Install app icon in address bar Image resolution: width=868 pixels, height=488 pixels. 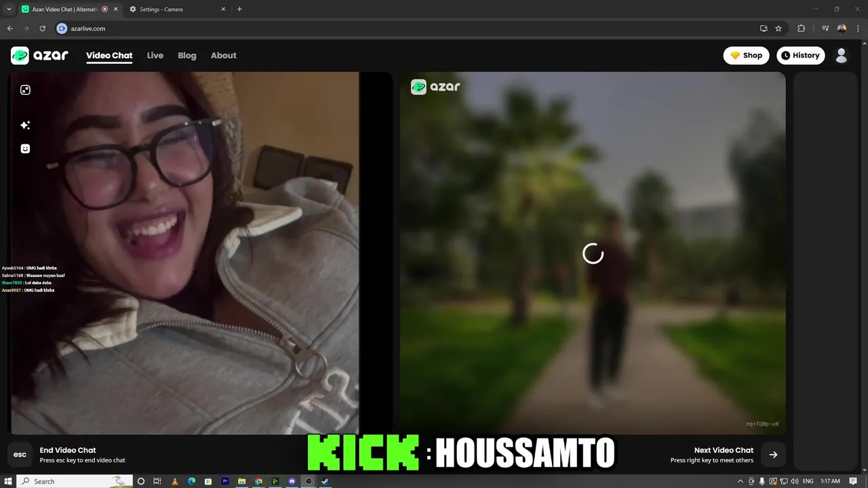764,28
